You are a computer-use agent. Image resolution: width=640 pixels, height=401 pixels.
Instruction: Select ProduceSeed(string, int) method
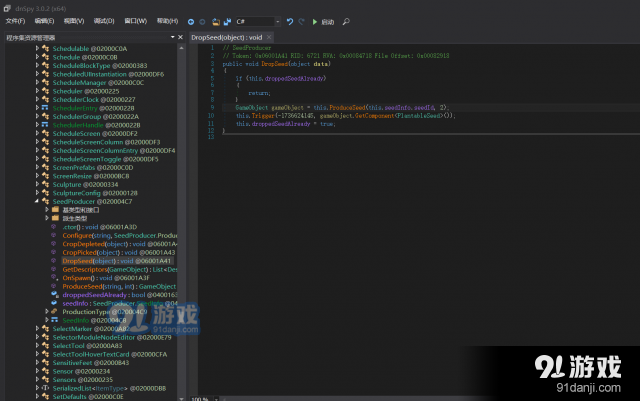click(119, 286)
